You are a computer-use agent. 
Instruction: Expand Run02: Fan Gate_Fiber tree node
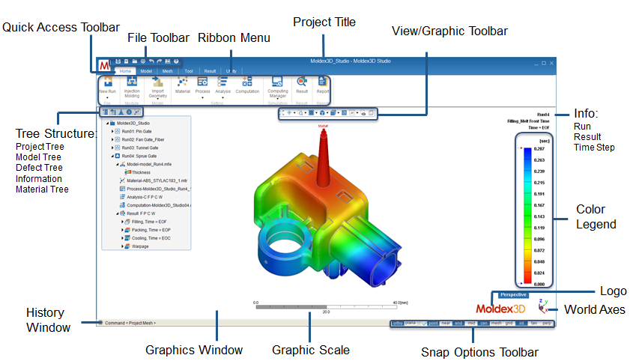(x=112, y=139)
